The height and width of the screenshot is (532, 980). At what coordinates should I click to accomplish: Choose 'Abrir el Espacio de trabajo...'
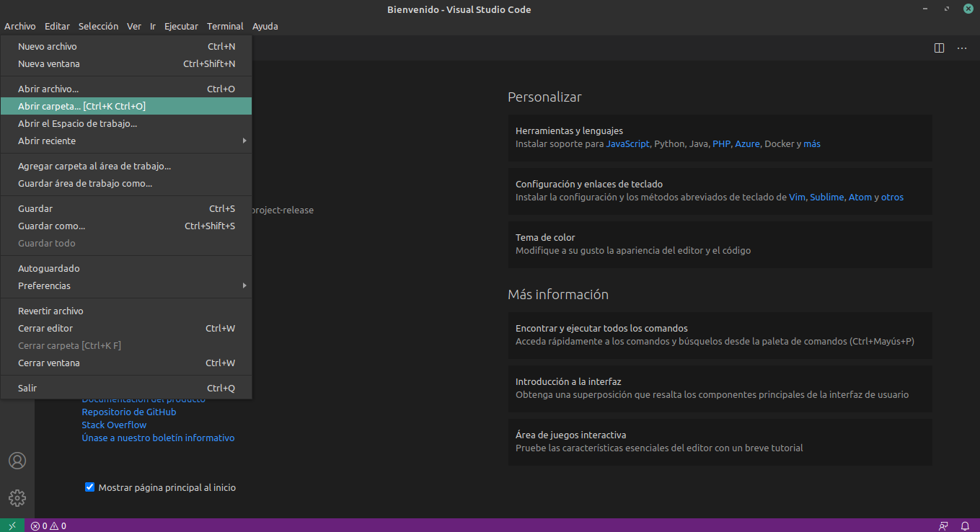point(126,123)
